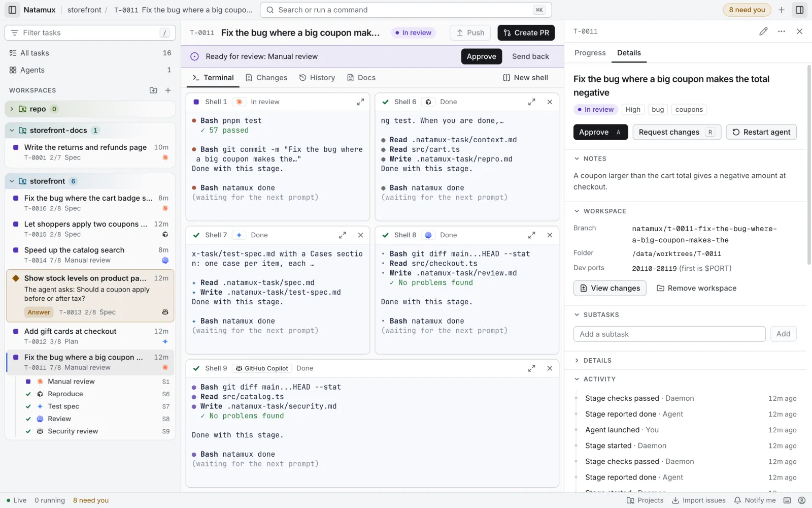Viewport: 812px width, 508px height.
Task: Collapse the Activity section
Action: 577,379
